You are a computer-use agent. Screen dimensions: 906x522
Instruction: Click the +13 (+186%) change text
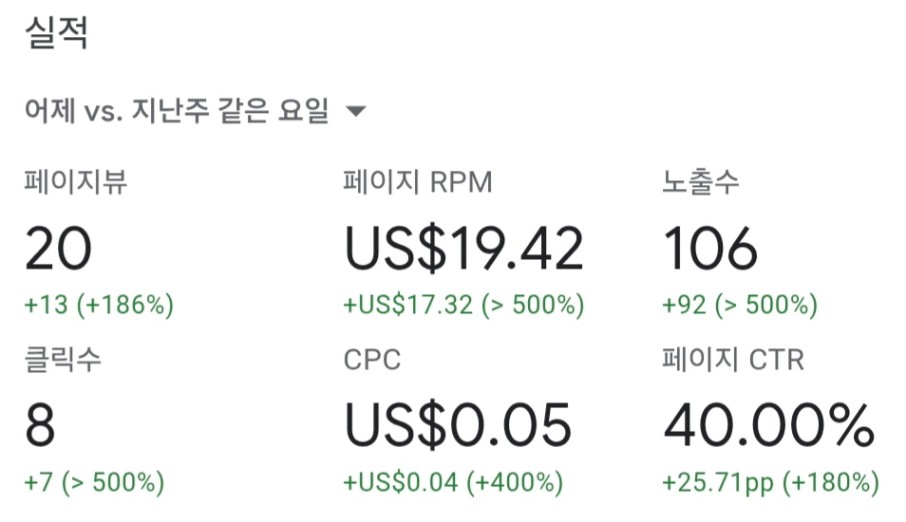(99, 305)
